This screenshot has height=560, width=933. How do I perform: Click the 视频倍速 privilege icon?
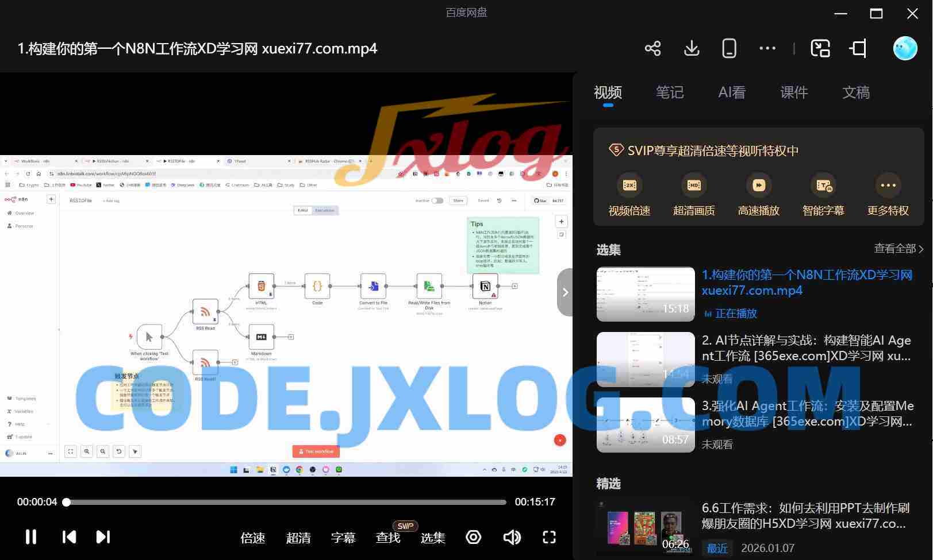(629, 185)
